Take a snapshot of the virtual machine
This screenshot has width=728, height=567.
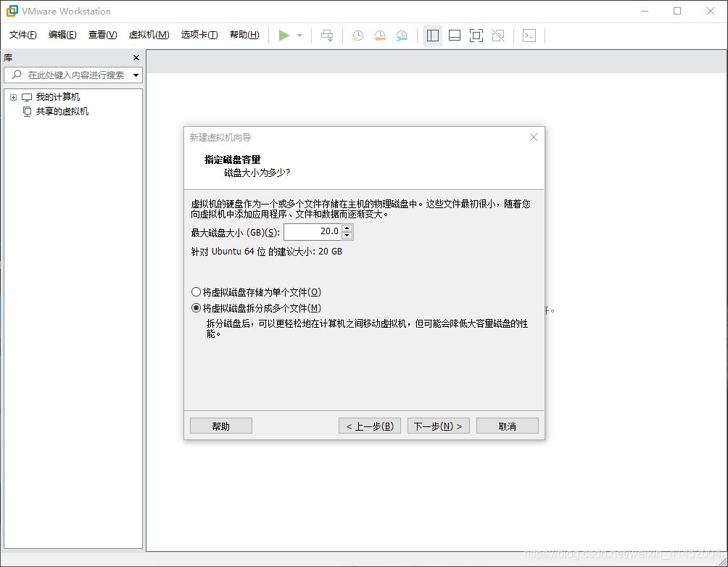pyautogui.click(x=357, y=35)
